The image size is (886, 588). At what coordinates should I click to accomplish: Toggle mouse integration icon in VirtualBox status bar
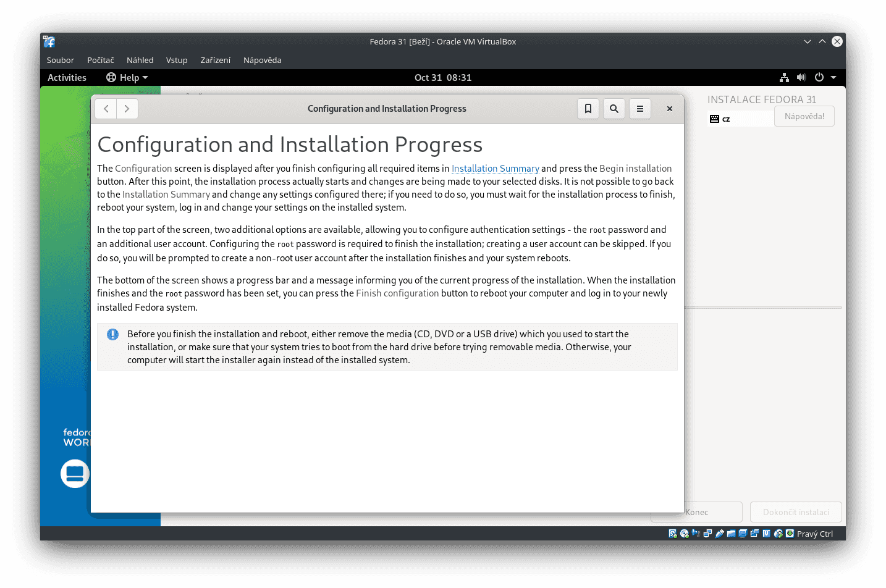(778, 533)
